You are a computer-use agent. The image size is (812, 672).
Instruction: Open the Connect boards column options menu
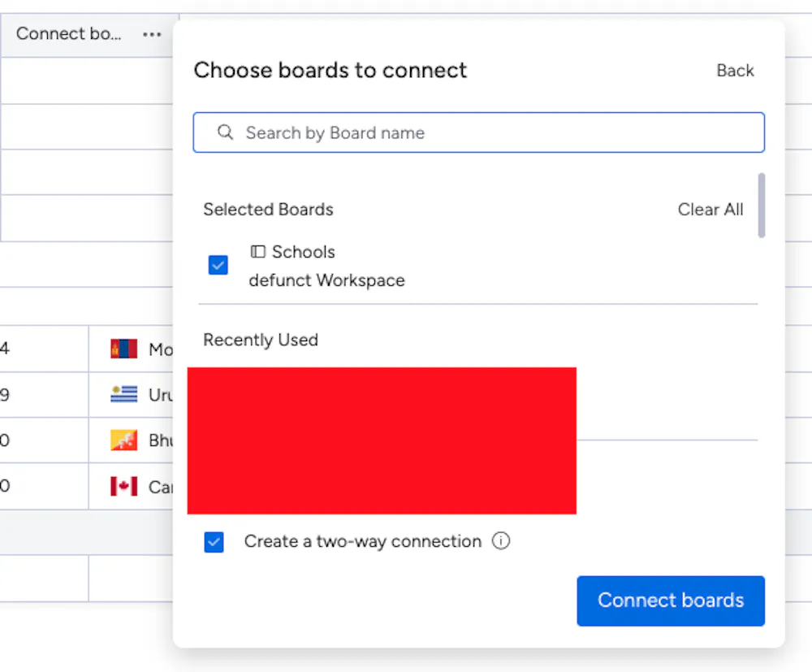coord(152,34)
